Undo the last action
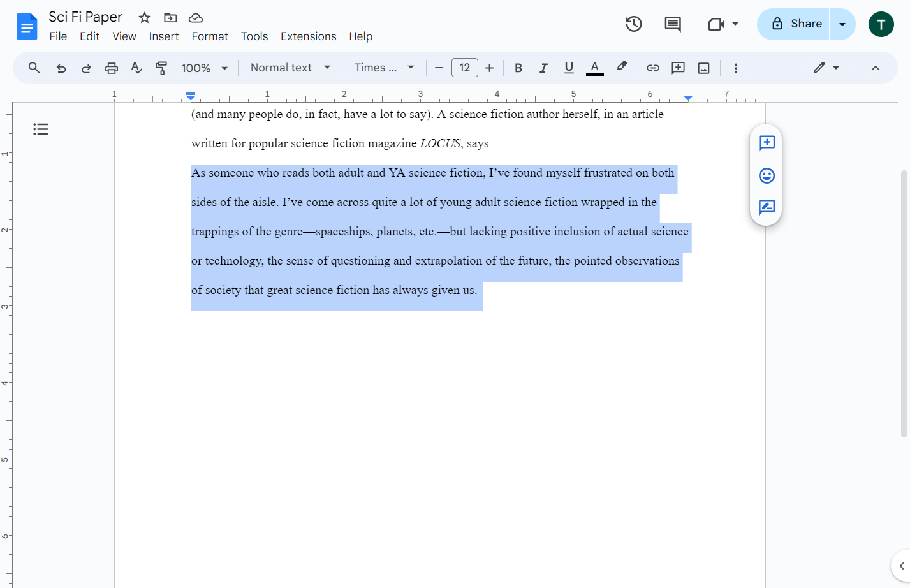This screenshot has height=588, width=910. point(61,68)
